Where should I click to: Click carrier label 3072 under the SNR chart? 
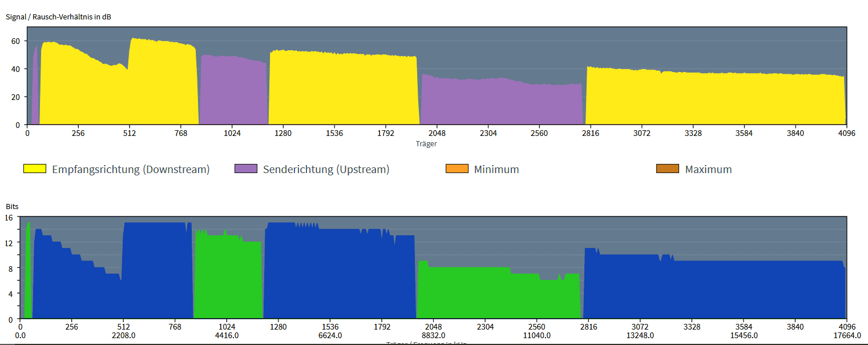click(x=642, y=133)
